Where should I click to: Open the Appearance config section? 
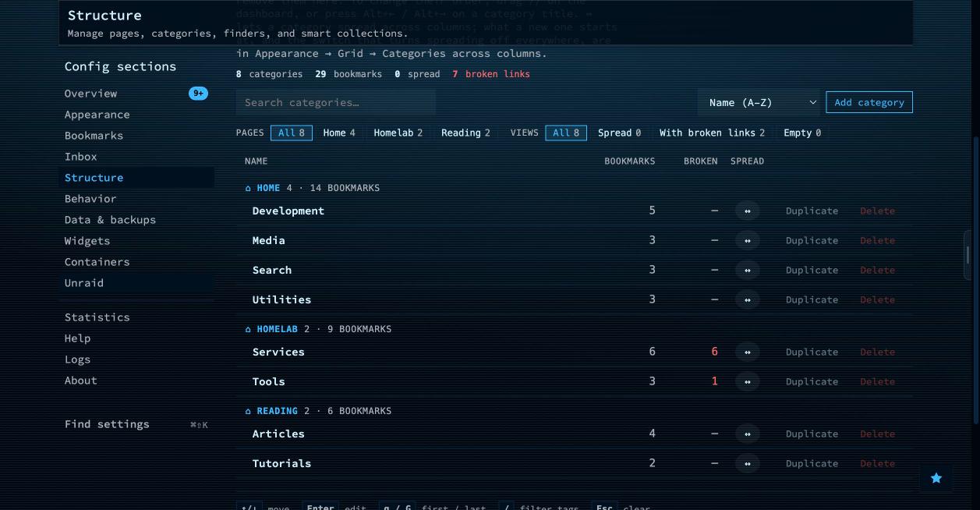pyautogui.click(x=136, y=115)
